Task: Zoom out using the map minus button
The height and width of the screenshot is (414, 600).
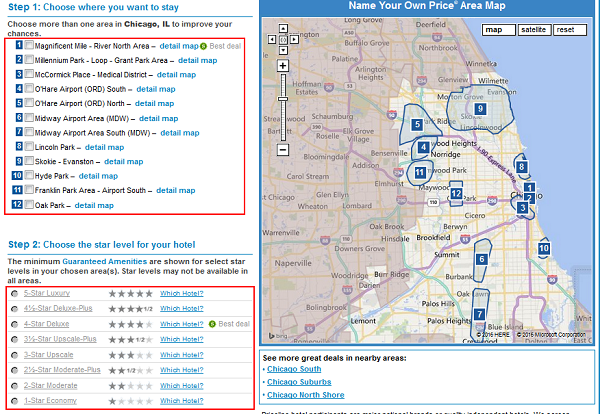Action: [x=283, y=150]
